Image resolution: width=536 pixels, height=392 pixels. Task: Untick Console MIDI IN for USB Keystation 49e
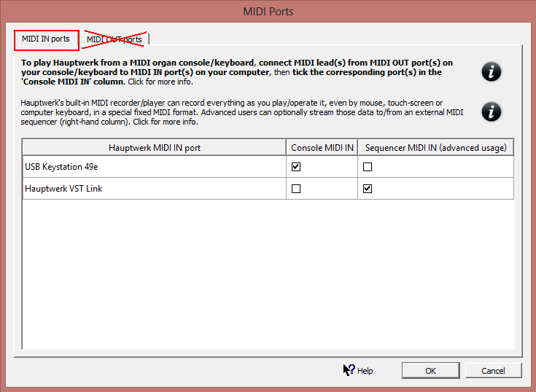point(296,167)
